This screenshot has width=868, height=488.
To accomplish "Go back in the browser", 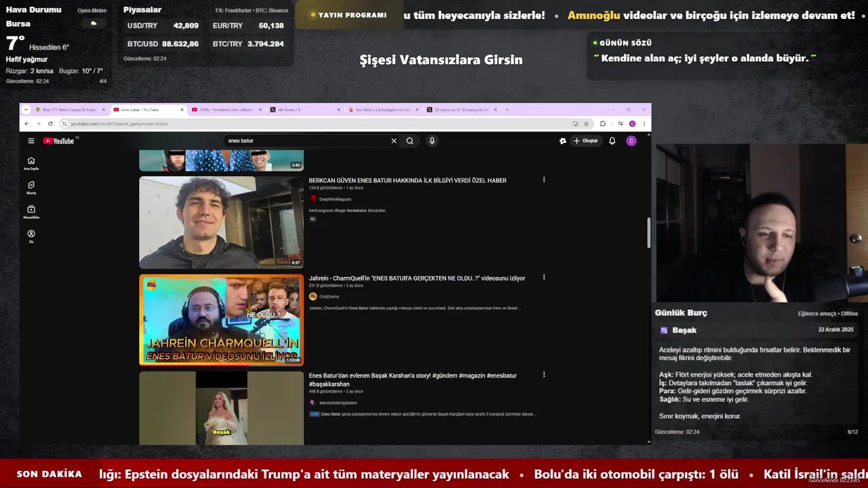I will tap(26, 123).
